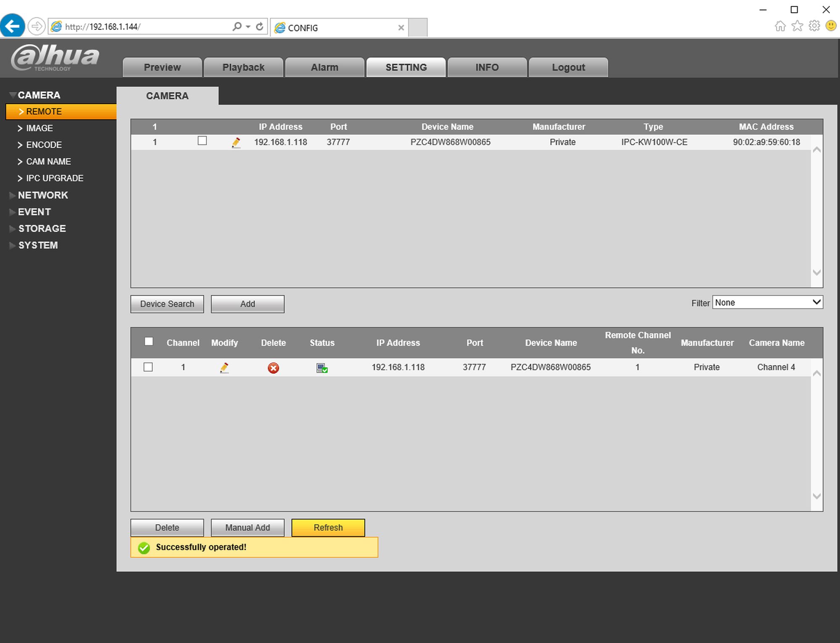
Task: Click connection status icon for Channel 1
Action: pos(322,368)
